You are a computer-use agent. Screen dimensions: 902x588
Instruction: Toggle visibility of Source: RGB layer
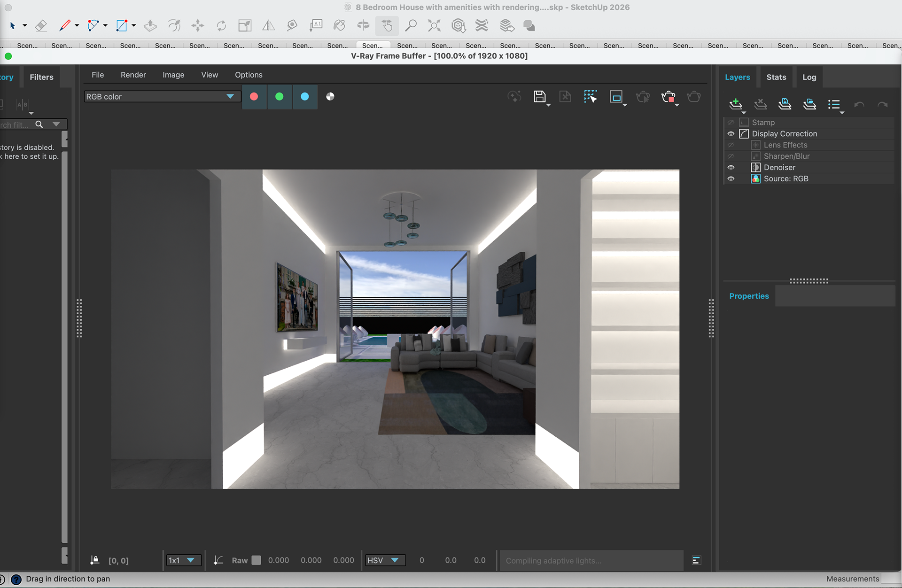[731, 179]
